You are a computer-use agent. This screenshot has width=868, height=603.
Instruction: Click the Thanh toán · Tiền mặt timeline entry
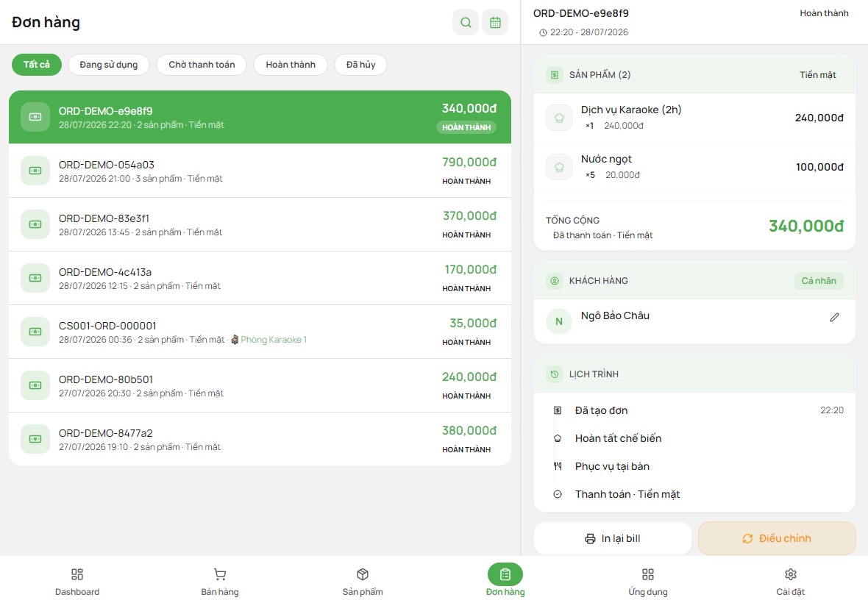tap(627, 494)
